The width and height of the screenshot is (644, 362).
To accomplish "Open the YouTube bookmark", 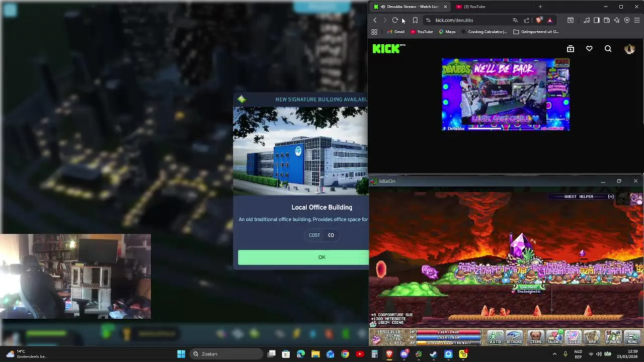I will click(422, 32).
